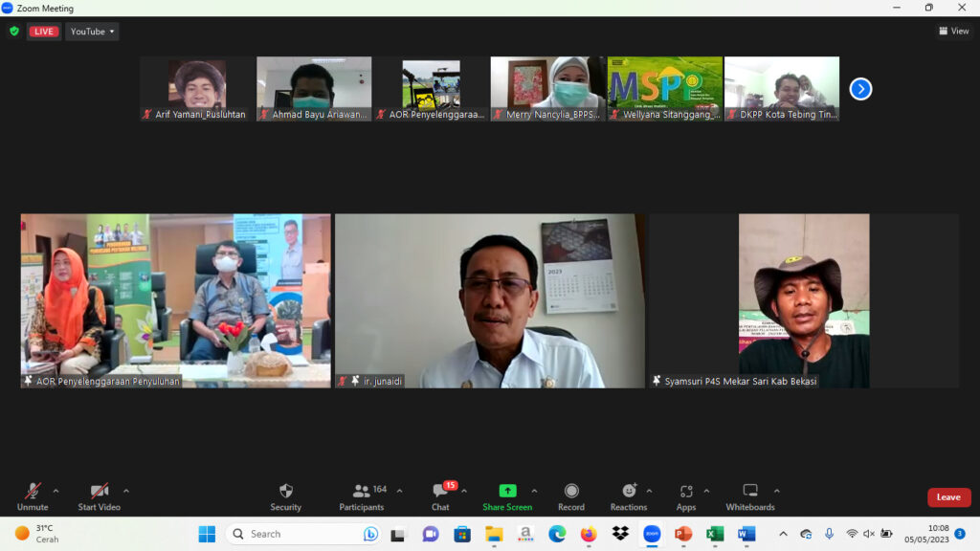Open the Participants panel
Viewport: 980px width, 551px height.
pos(362,491)
